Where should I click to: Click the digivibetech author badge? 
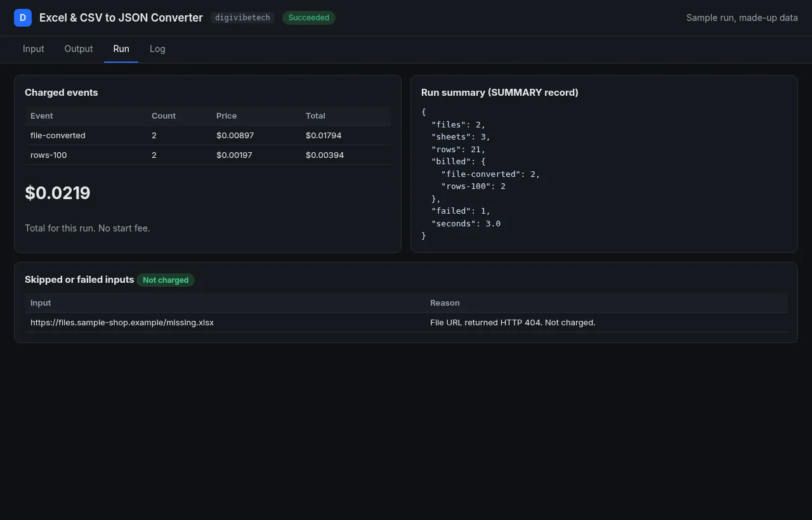[x=243, y=18]
